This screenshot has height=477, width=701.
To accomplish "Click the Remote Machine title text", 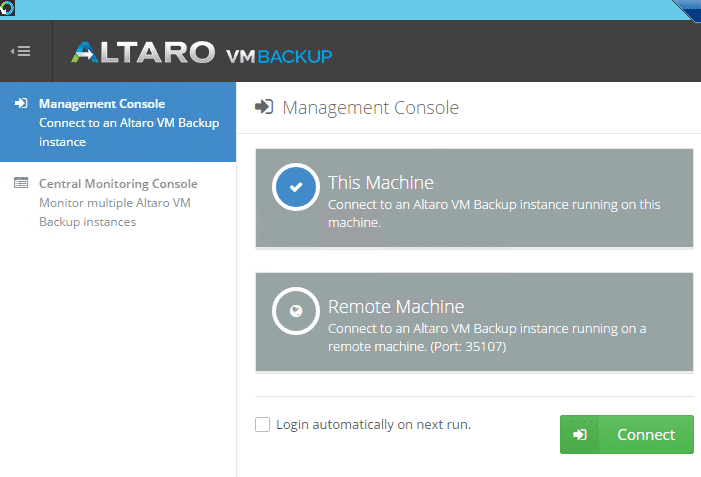I will pos(396,307).
